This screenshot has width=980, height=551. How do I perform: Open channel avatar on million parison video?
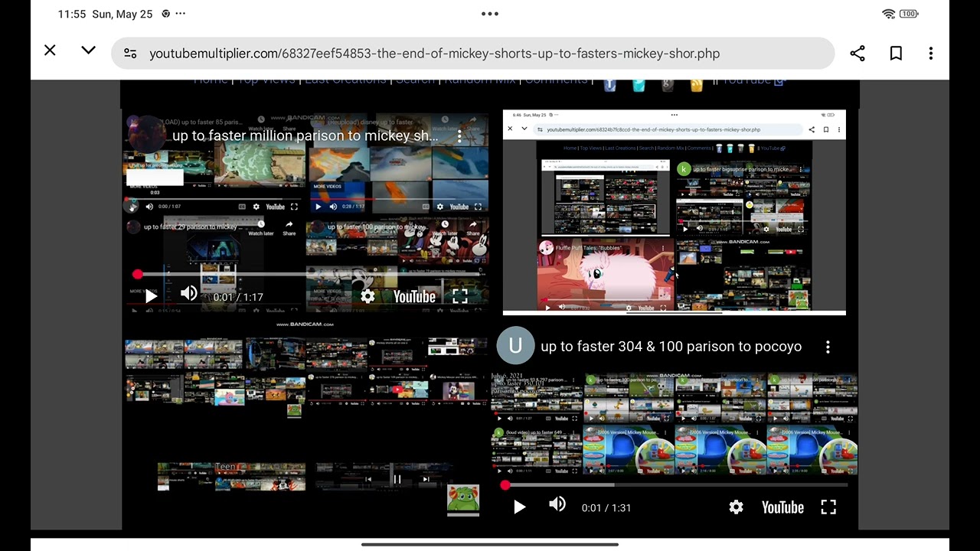(x=146, y=135)
